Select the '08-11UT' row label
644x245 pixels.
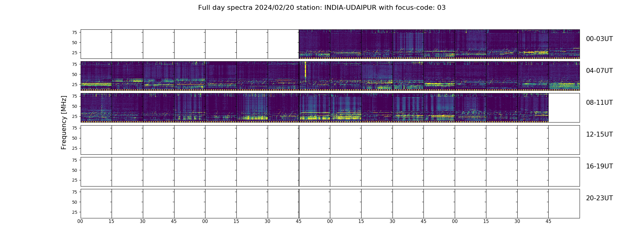(x=599, y=103)
